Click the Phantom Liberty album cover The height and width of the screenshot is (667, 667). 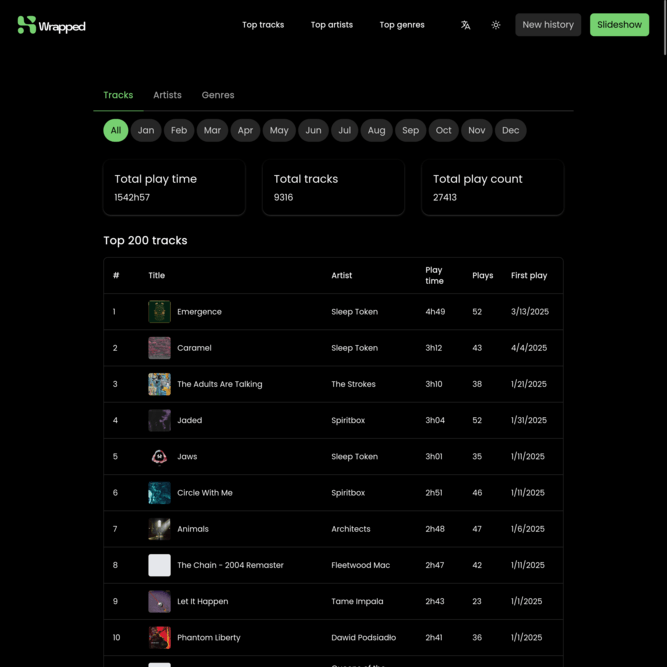click(x=159, y=638)
